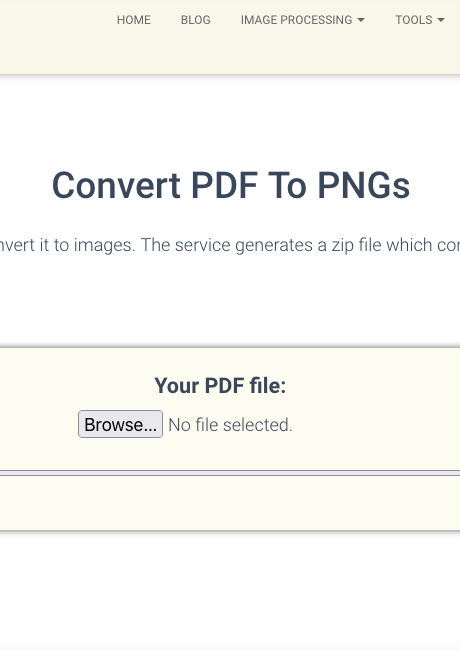Go to the BLOG page
The width and height of the screenshot is (460, 650).
tap(196, 20)
